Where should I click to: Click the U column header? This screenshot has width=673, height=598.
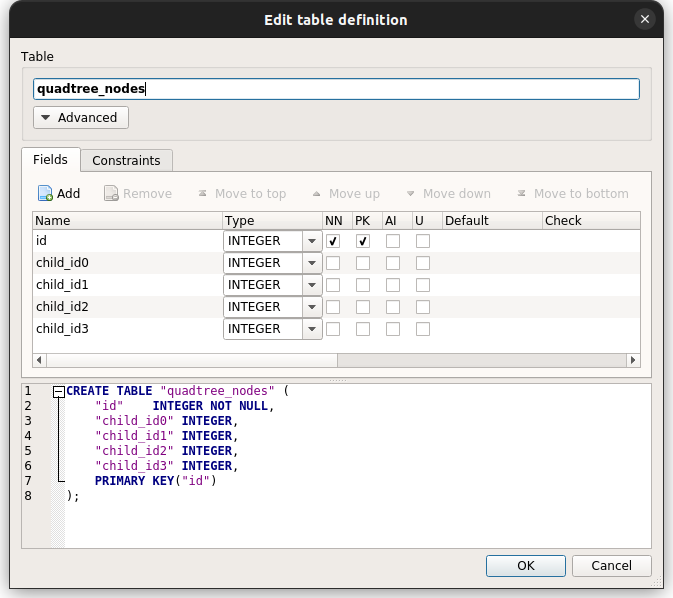point(427,221)
